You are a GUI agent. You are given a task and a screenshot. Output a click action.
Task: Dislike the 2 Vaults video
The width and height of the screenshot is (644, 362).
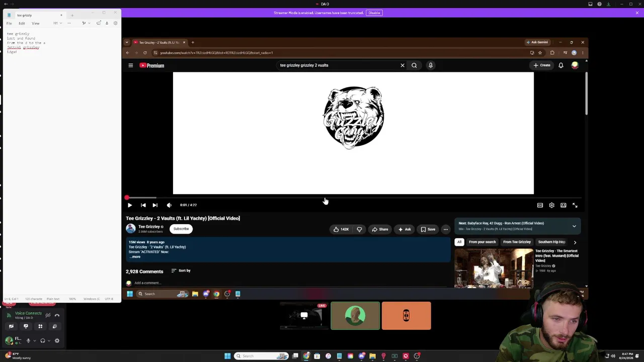[359, 229]
